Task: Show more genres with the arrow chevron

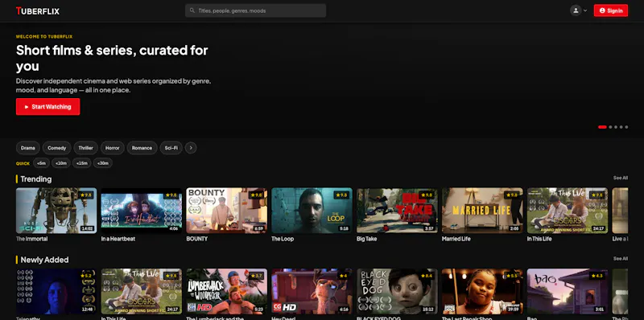Action: coord(191,148)
